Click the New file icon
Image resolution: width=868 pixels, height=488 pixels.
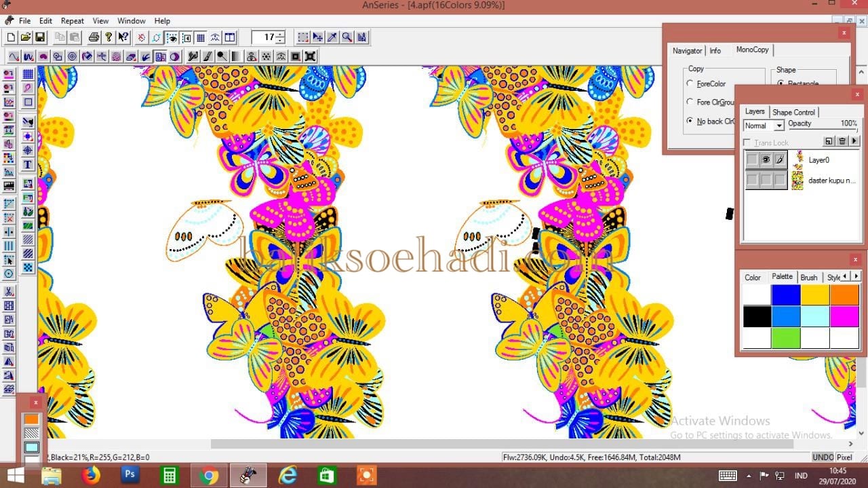(11, 37)
